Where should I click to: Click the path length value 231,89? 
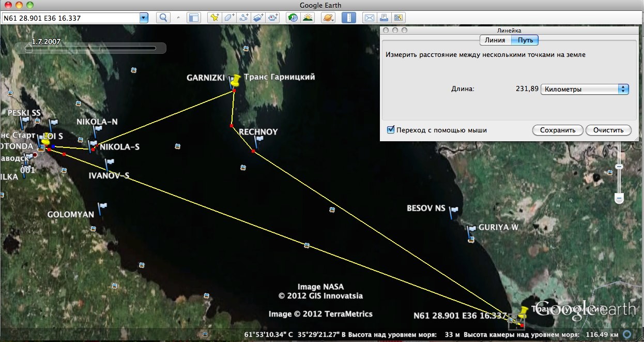click(527, 89)
